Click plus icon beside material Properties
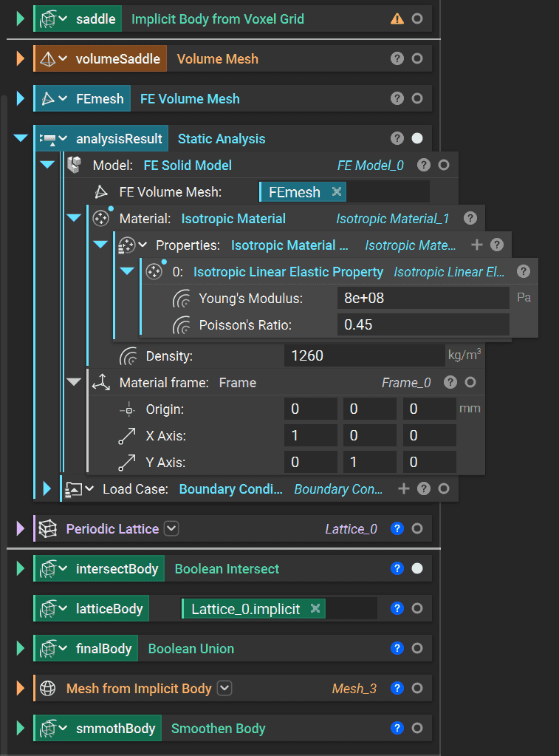The width and height of the screenshot is (559, 756). (477, 245)
